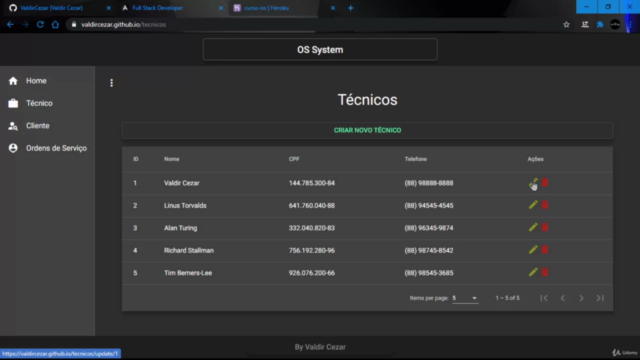Edit technician Valdir Cezar with pencil icon
Image resolution: width=640 pixels, height=360 pixels.
click(533, 182)
